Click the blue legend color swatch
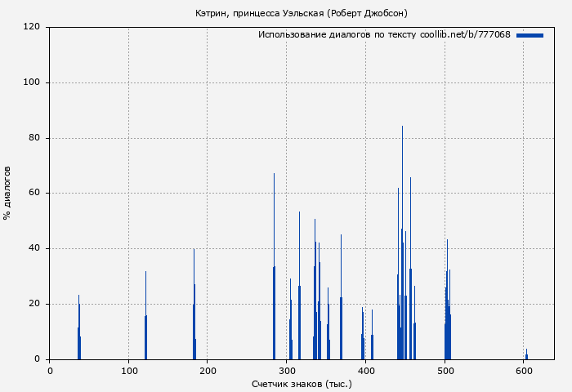The height and width of the screenshot is (392, 572). (x=530, y=35)
